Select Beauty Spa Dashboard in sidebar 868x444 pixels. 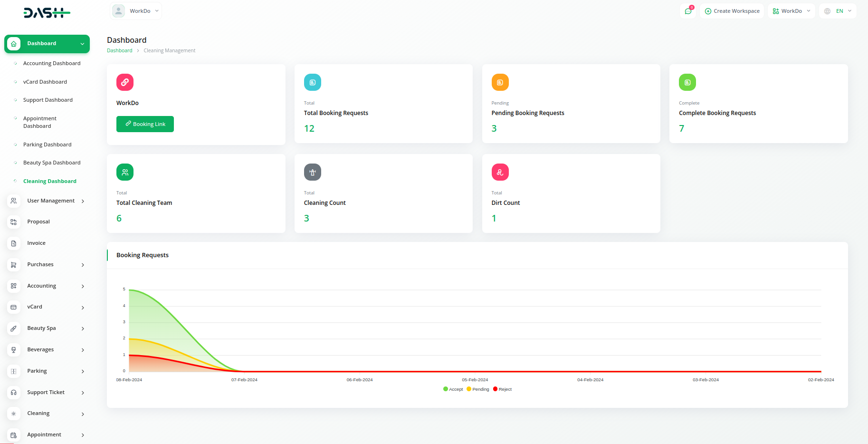click(52, 163)
